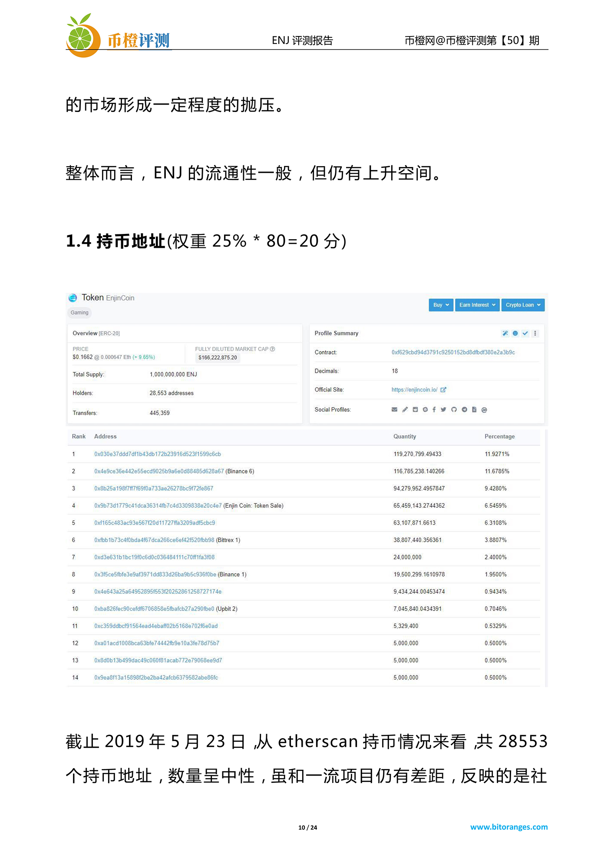Open the whitepaper document icon
This screenshot has height=868, width=614.
tap(474, 409)
